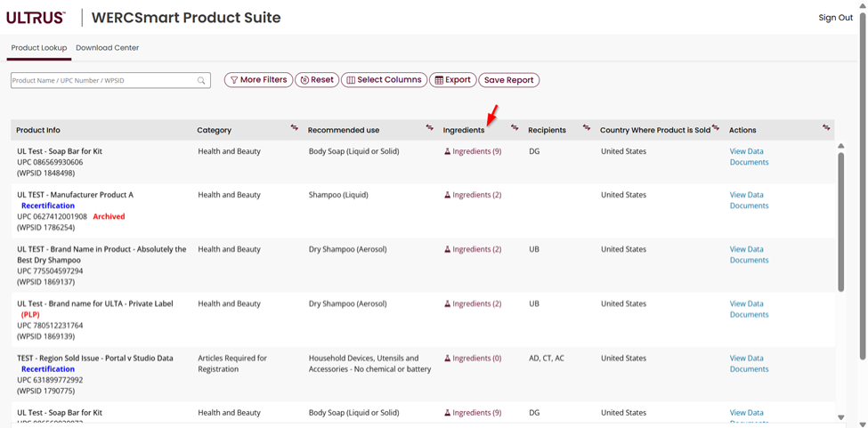Click 'UL Test - Brand name for ULTA - Private Label'
The width and height of the screenshot is (868, 428).
click(95, 304)
